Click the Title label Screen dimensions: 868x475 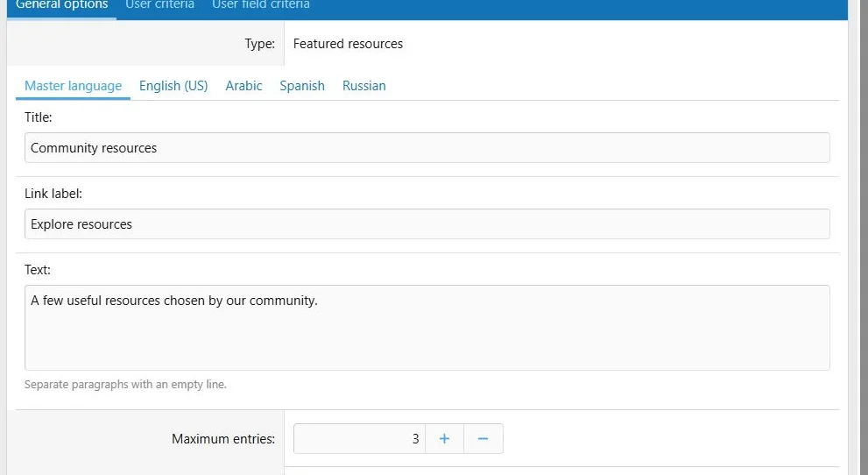(x=39, y=117)
